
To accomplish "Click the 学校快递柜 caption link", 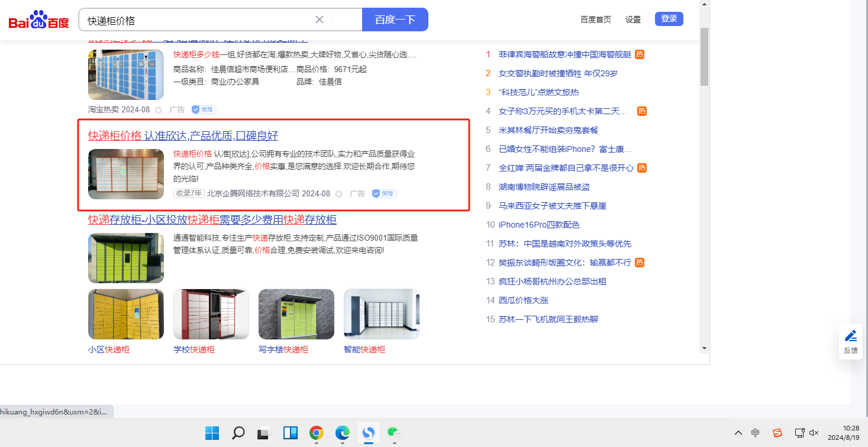I will coord(194,349).
